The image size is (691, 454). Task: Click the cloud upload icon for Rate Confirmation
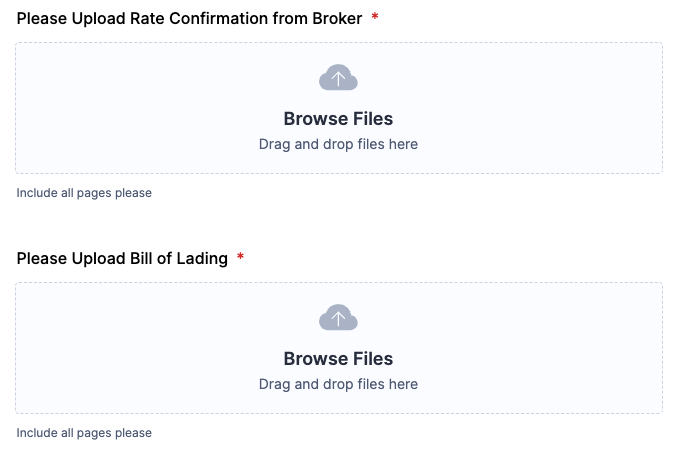point(338,78)
